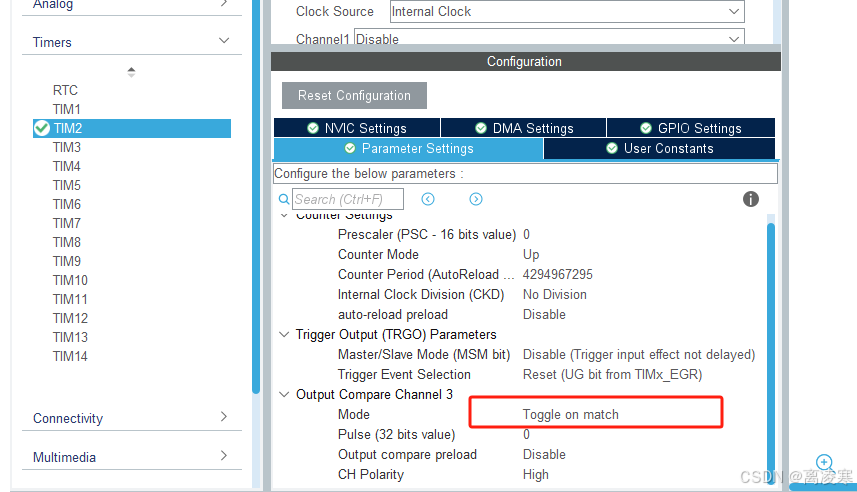This screenshot has width=857, height=492.
Task: Click the zoom-in magnifier icon
Action: point(824,462)
